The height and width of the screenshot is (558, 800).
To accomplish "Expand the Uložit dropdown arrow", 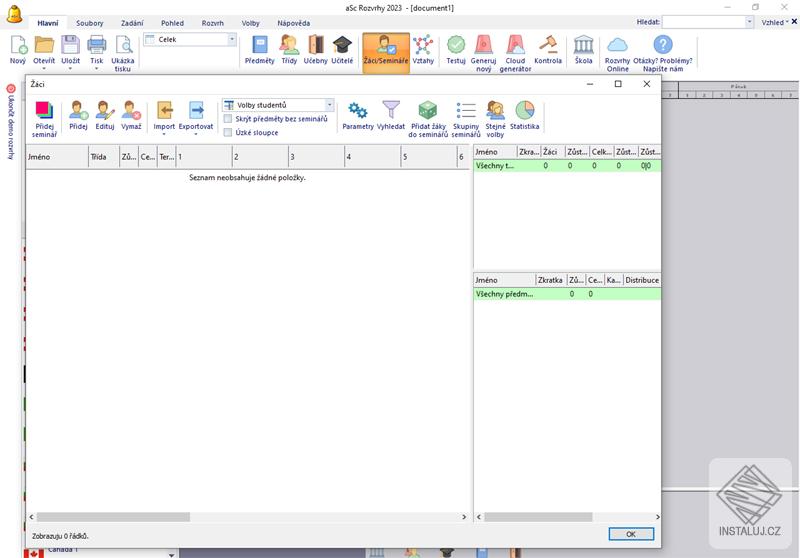I will pyautogui.click(x=70, y=68).
